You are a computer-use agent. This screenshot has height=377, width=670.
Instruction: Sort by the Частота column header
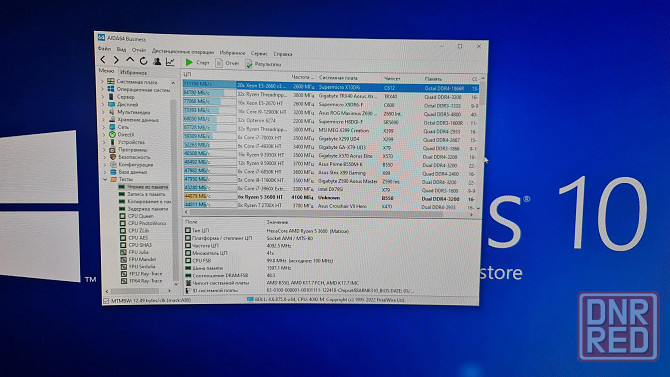click(303, 77)
